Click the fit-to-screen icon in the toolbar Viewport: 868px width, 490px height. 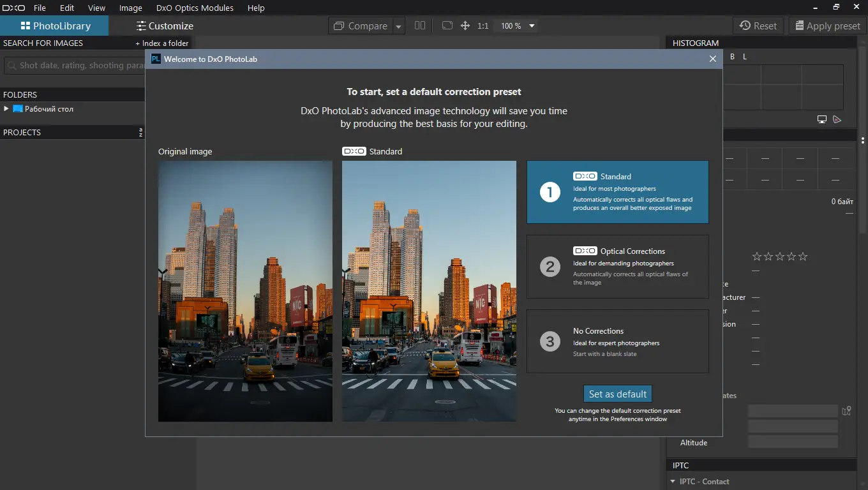447,26
